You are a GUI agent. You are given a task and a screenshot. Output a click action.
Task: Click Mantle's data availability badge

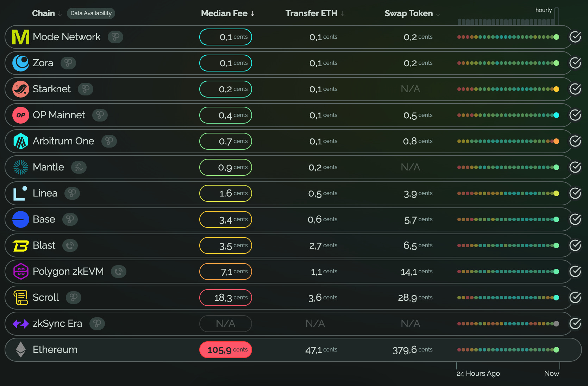79,167
